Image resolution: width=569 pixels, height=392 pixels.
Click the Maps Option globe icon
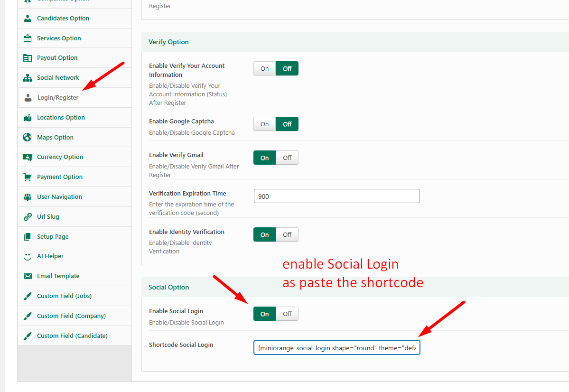(28, 138)
